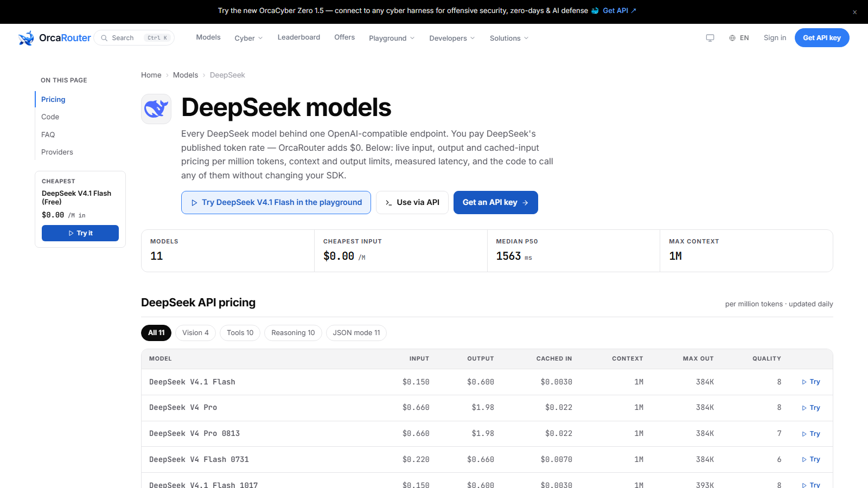Click the Get API key header button

pos(822,38)
